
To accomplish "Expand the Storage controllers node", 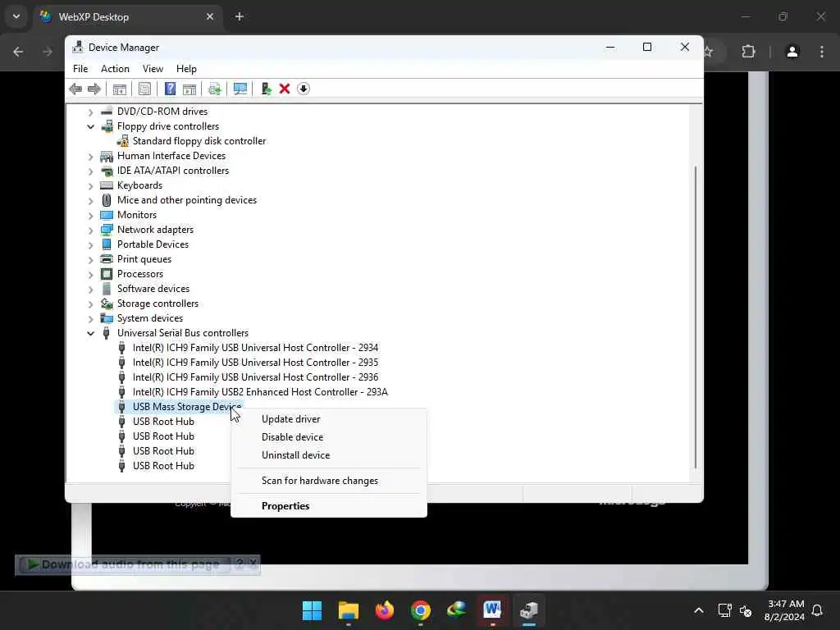I will coord(90,304).
